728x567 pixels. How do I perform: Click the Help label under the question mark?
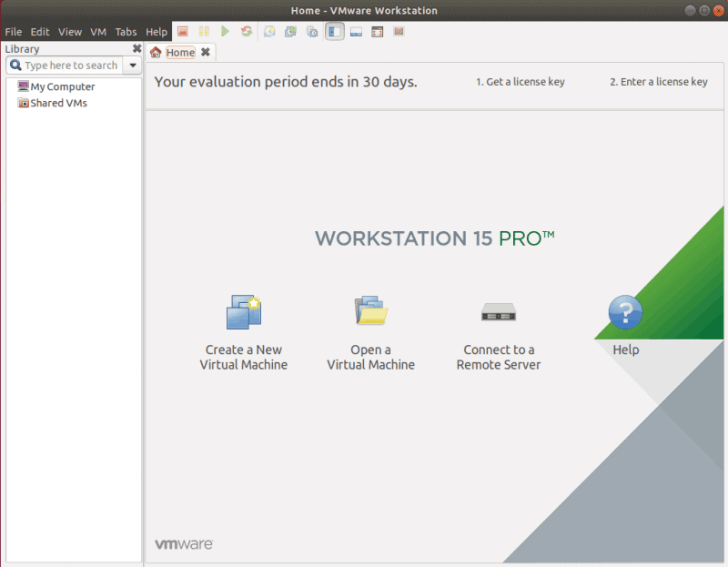pyautogui.click(x=625, y=349)
